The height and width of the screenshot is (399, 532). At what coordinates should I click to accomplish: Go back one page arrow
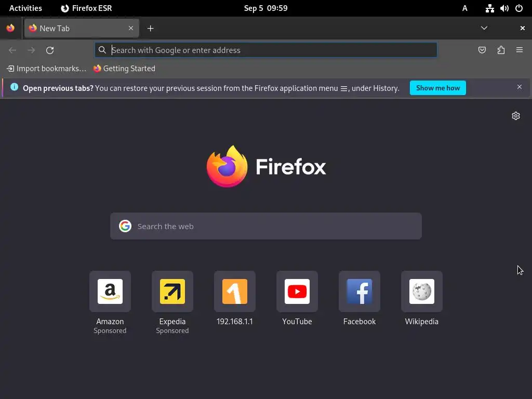(x=12, y=50)
